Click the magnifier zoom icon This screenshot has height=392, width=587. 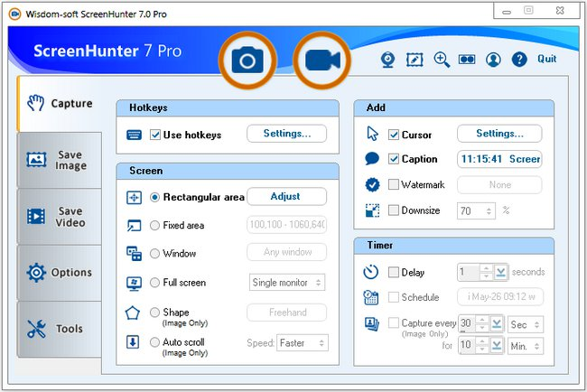coord(442,60)
